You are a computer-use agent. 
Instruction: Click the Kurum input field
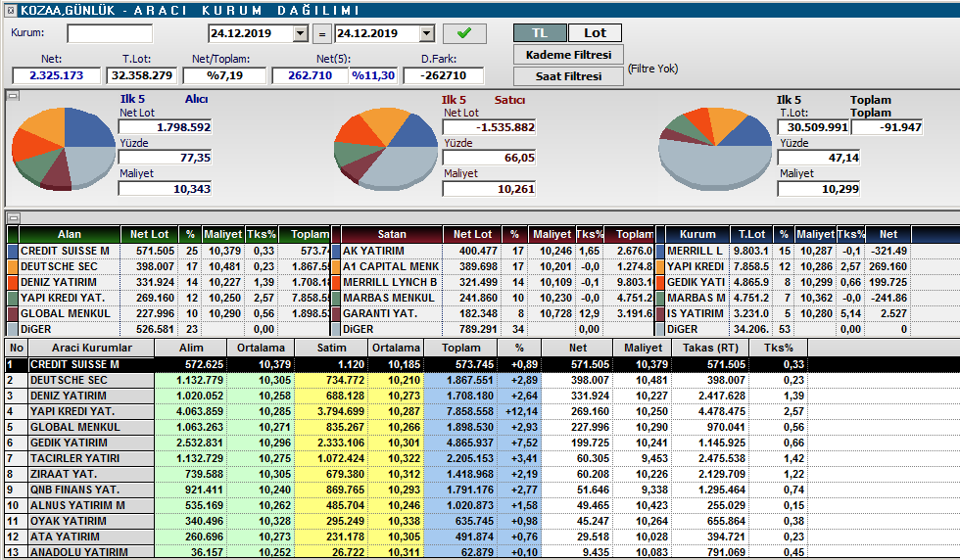(x=110, y=33)
